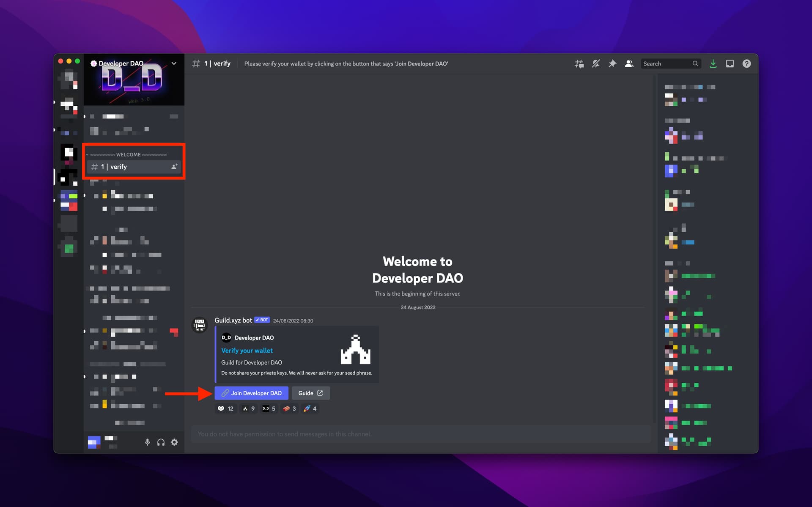Click create invite icon on verify channel

click(174, 167)
